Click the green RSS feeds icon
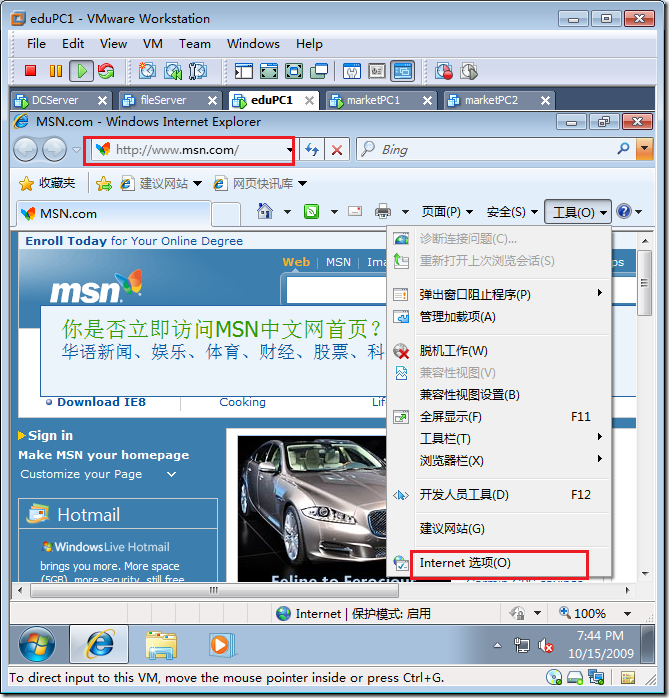 click(311, 211)
